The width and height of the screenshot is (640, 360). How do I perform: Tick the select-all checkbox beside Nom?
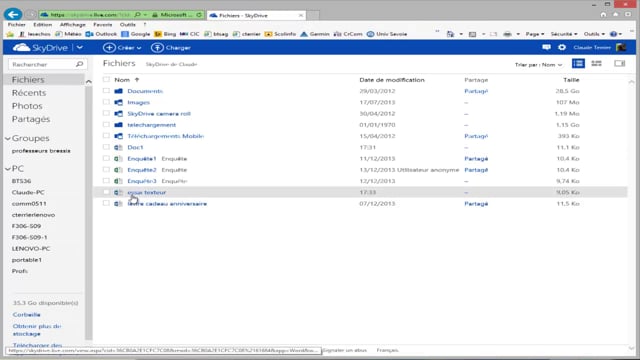pyautogui.click(x=106, y=80)
